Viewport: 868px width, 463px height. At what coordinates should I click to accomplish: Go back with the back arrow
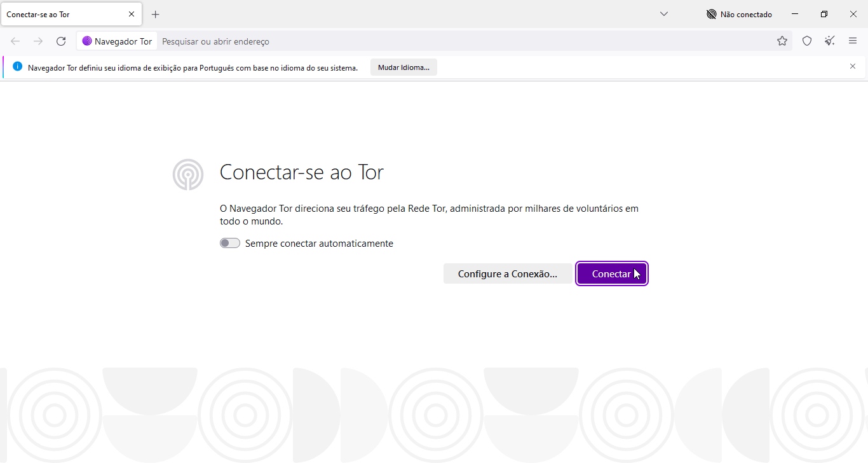point(15,41)
